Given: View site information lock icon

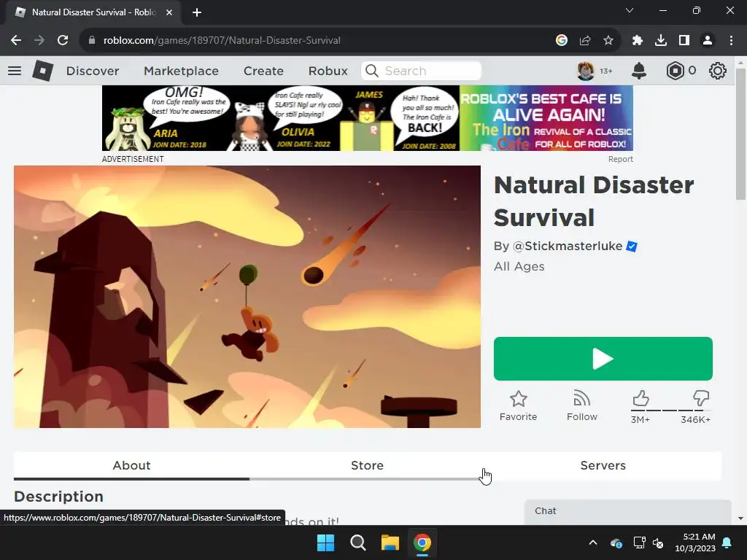Looking at the screenshot, I should coord(92,41).
